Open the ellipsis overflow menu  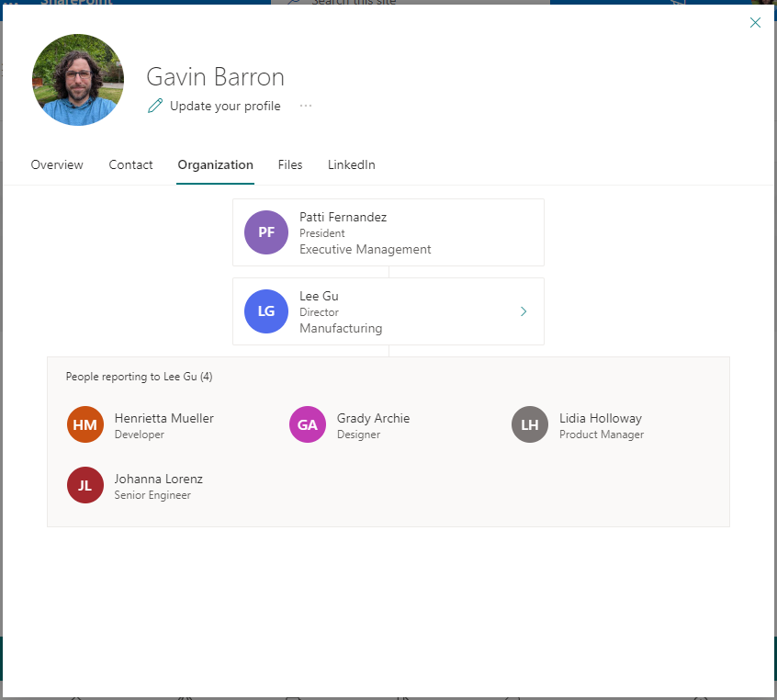[305, 107]
